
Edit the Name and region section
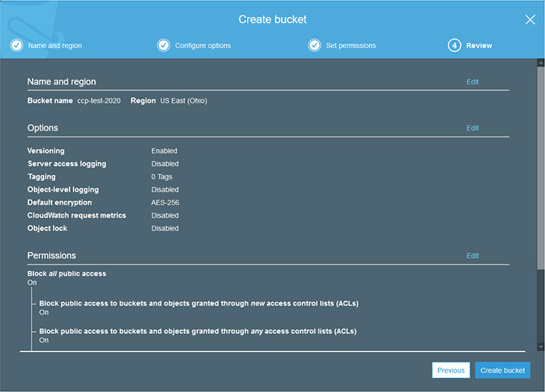click(472, 82)
